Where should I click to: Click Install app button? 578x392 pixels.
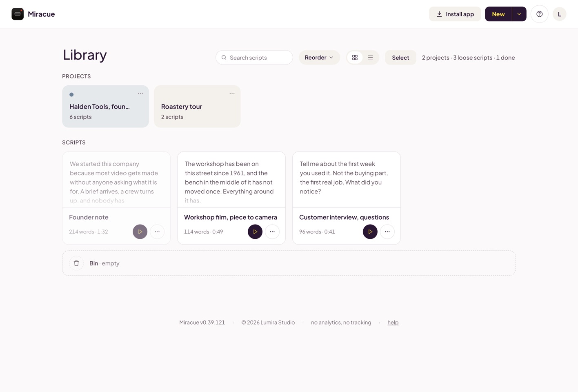[455, 14]
